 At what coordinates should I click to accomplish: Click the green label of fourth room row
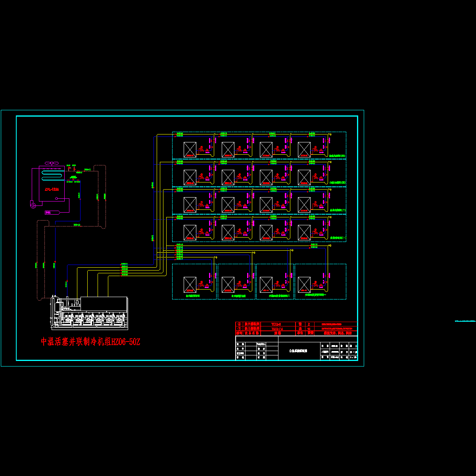338,238
